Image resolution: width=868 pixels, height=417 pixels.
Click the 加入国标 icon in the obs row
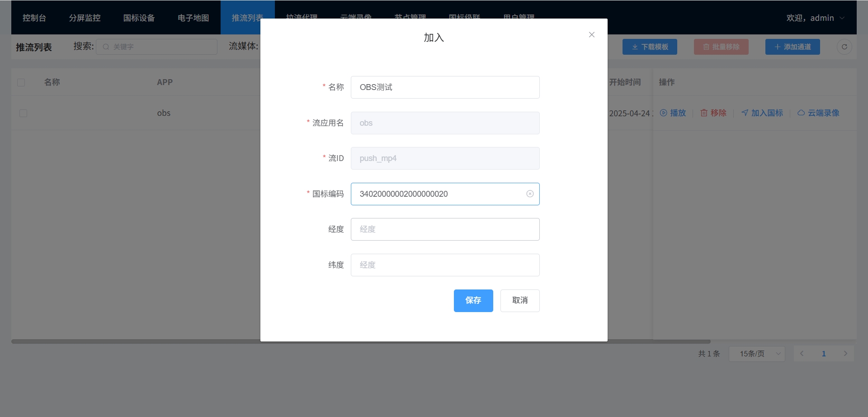coord(745,113)
